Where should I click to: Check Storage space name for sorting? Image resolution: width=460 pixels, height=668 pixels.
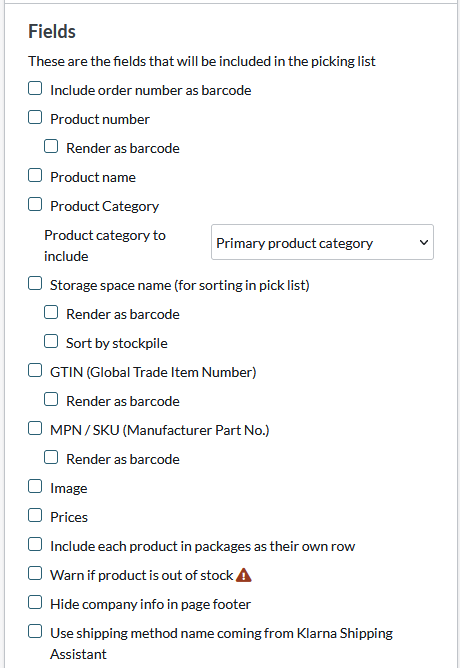point(35,284)
